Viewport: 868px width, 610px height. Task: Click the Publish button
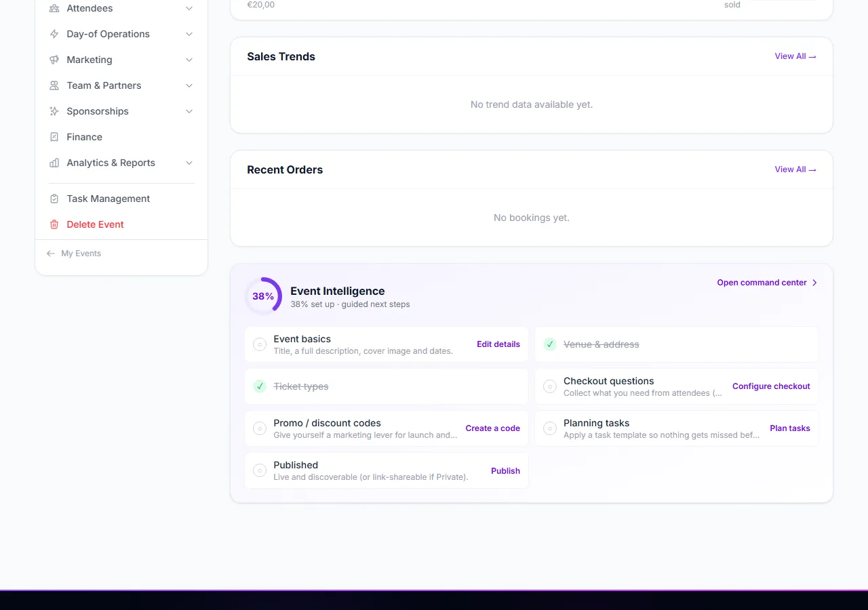point(505,471)
